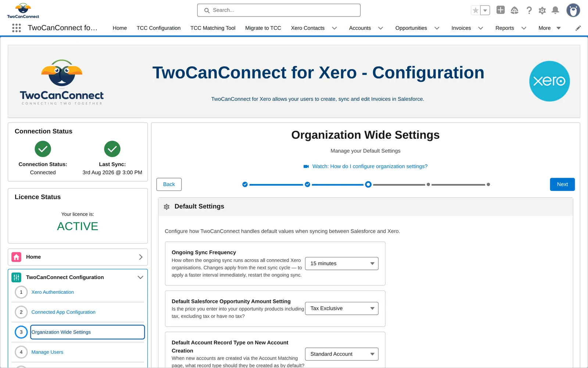Jump to fourth progress step marker
The image size is (588, 368).
pyautogui.click(x=428, y=184)
